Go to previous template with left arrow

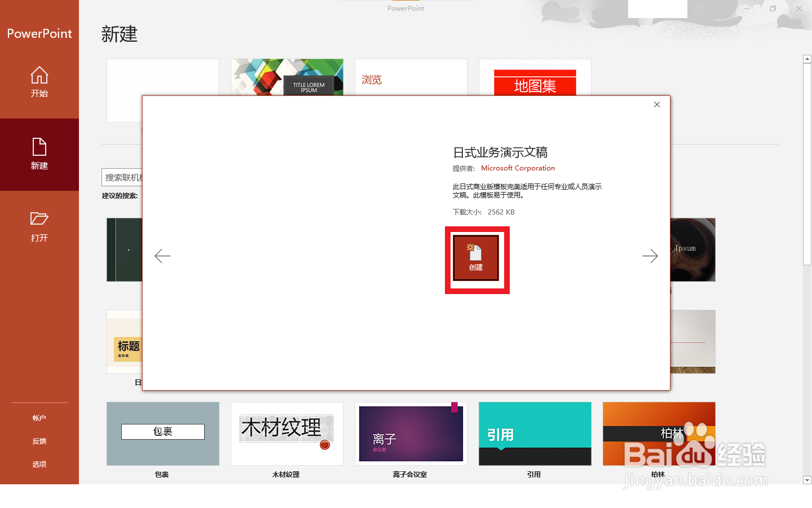pyautogui.click(x=162, y=256)
